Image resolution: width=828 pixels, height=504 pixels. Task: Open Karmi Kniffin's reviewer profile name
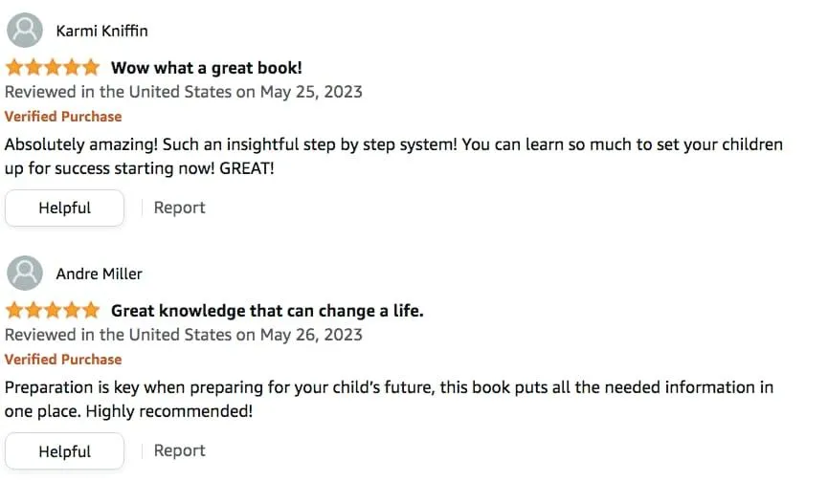pos(101,31)
